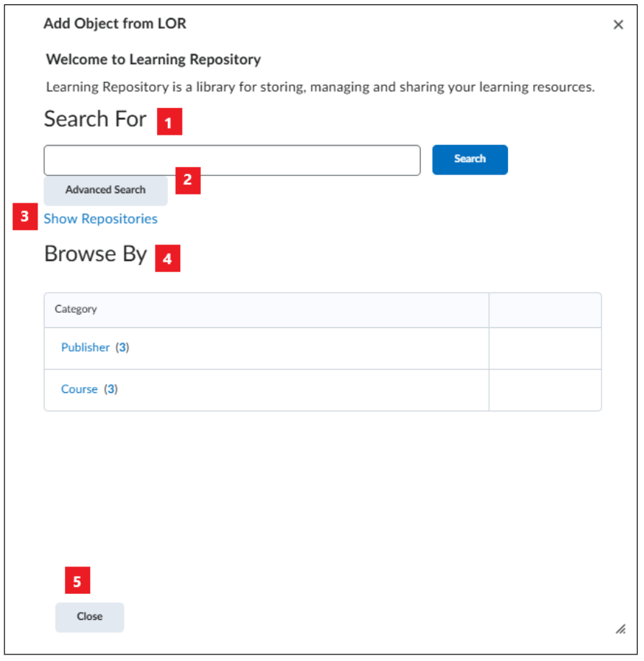Browse by the Course category
This screenshot has width=644, height=661.
pyautogui.click(x=79, y=389)
